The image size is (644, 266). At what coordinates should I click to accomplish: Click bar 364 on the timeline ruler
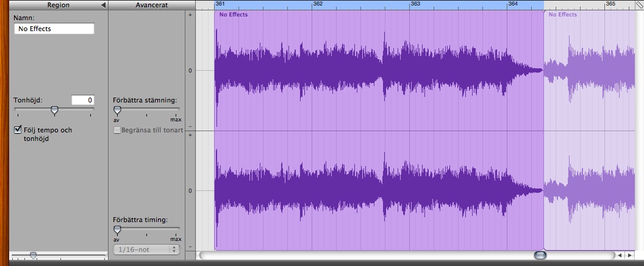tap(513, 4)
